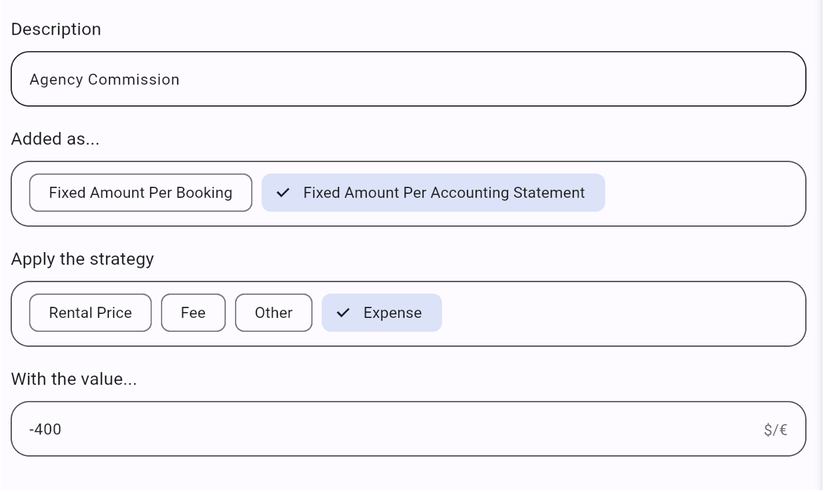The width and height of the screenshot is (828, 492).
Task: Click the $/€ currency suffix symbol
Action: (x=775, y=430)
